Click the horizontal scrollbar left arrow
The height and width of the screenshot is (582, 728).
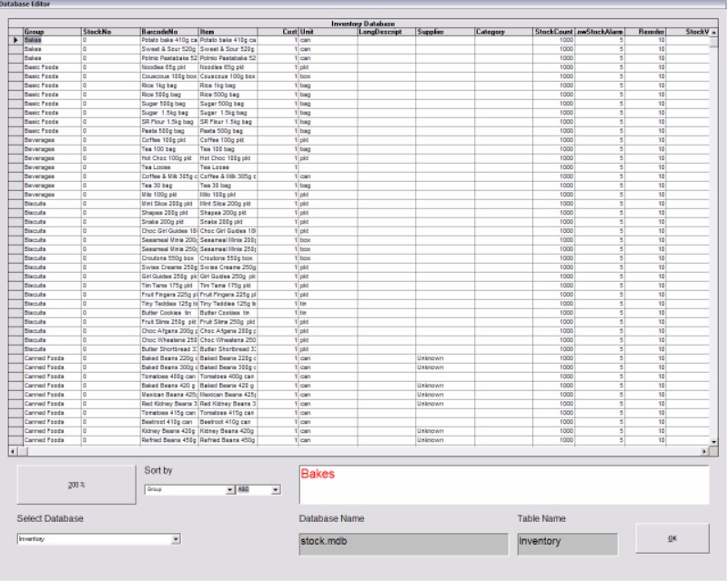click(13, 451)
